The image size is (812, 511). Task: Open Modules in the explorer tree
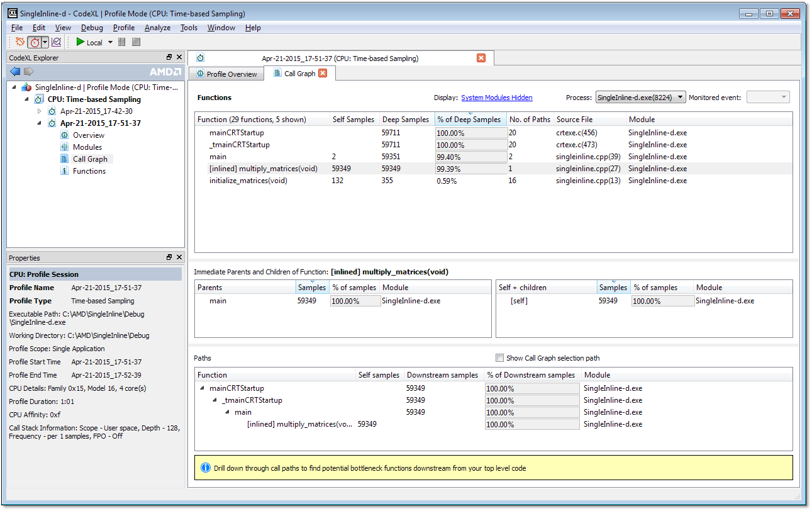87,147
